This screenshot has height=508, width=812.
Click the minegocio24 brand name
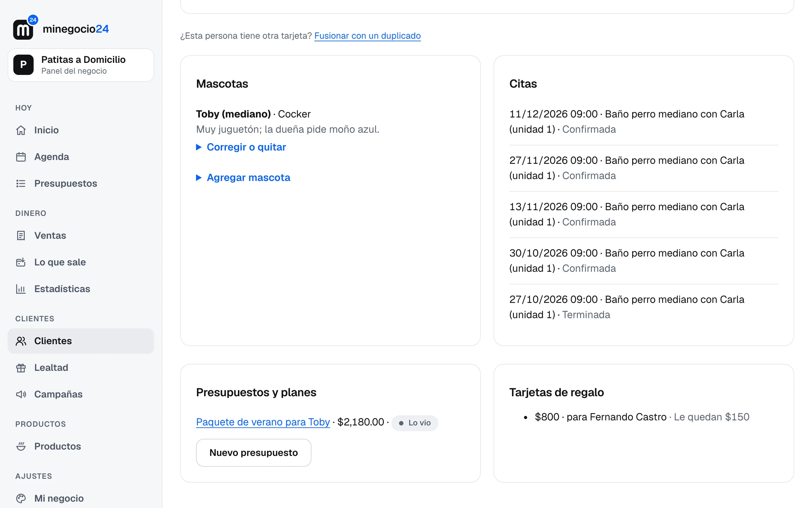pyautogui.click(x=76, y=29)
